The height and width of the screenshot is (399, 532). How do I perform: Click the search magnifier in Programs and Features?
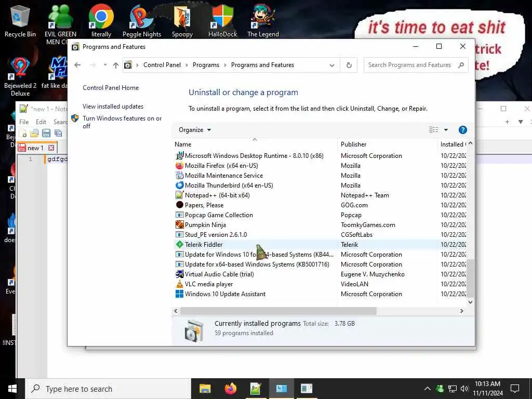461,65
